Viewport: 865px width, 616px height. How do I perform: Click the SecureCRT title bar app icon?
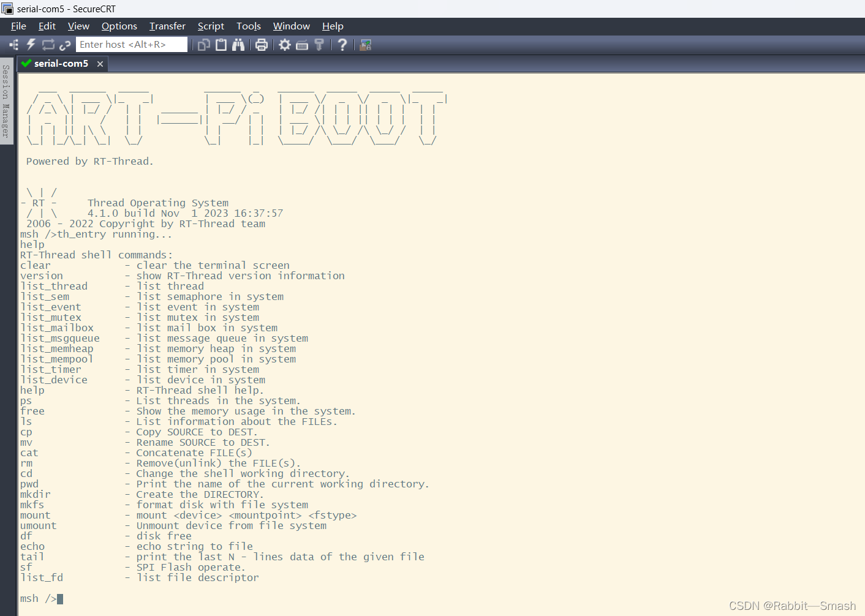coord(7,9)
